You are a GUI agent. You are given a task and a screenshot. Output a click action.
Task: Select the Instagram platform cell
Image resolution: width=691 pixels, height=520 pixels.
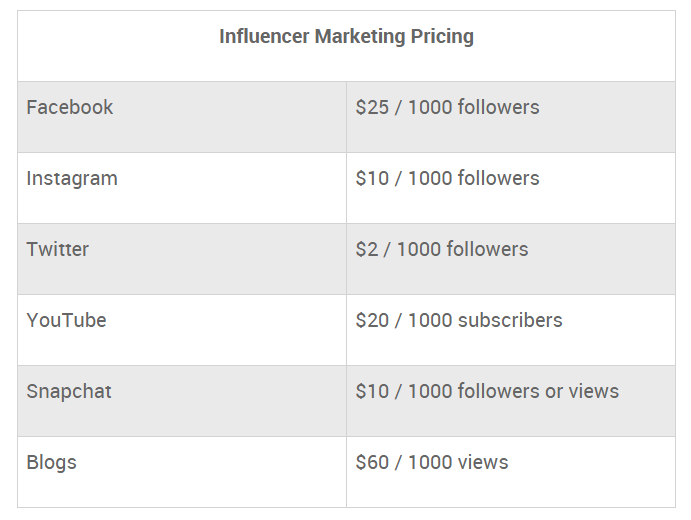pyautogui.click(x=182, y=188)
